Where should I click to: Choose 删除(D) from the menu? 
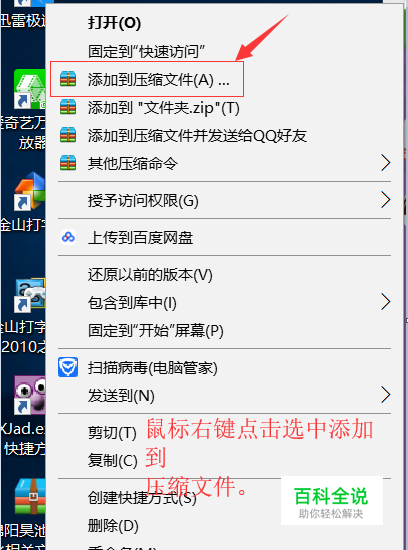113,525
